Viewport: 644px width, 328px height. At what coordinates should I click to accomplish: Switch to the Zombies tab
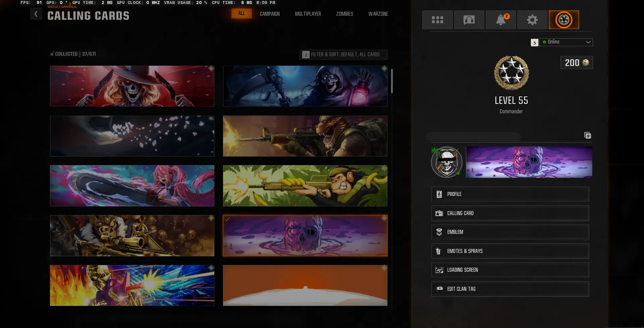344,14
